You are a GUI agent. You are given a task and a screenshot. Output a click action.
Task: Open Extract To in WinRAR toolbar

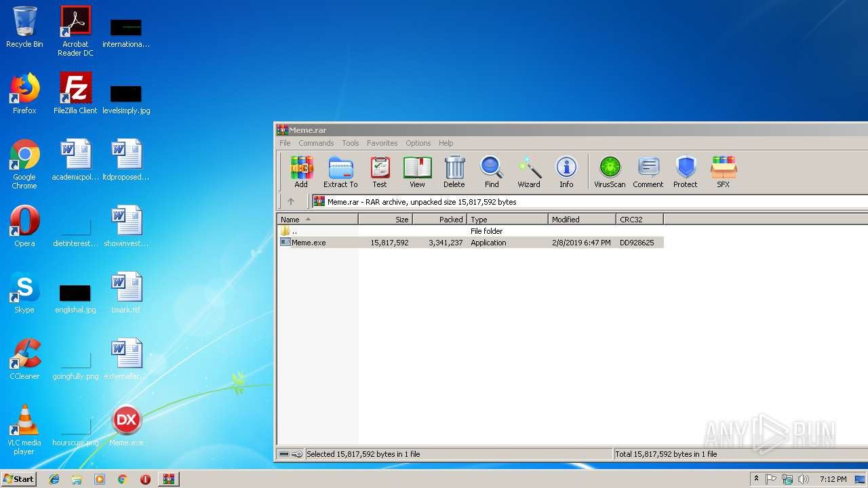(340, 171)
